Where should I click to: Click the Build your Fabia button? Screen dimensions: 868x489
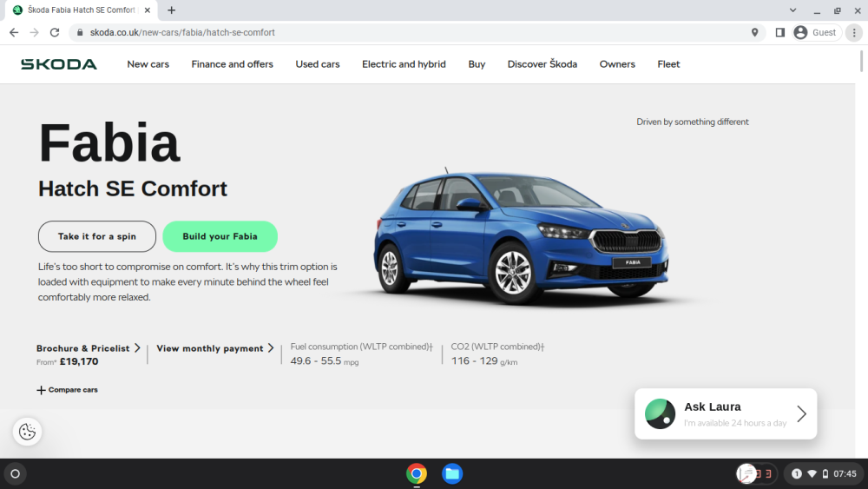[x=220, y=236]
